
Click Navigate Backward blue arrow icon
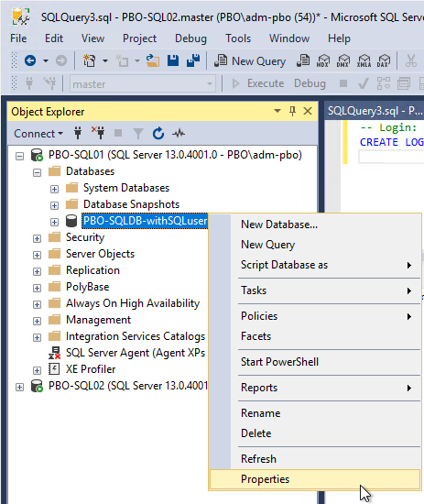pos(30,60)
